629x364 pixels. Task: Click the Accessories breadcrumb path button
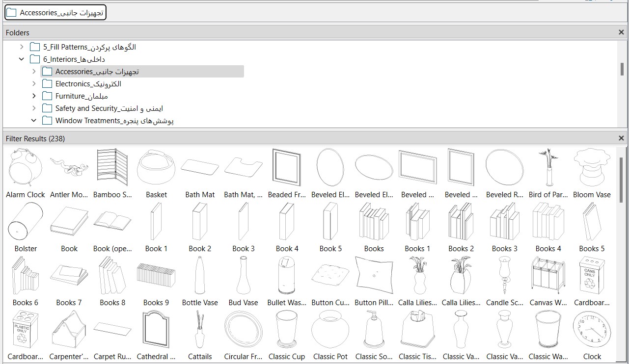point(55,13)
